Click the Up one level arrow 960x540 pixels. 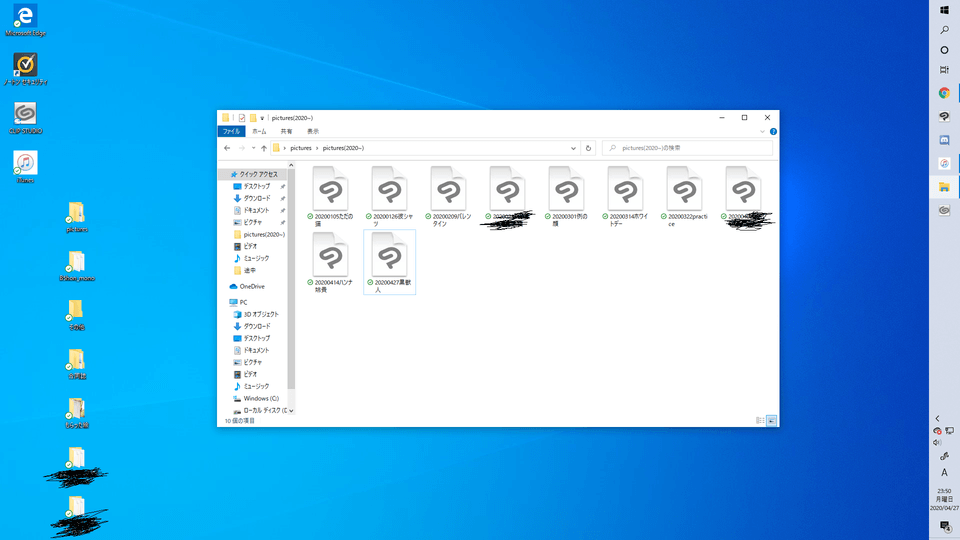[x=264, y=148]
